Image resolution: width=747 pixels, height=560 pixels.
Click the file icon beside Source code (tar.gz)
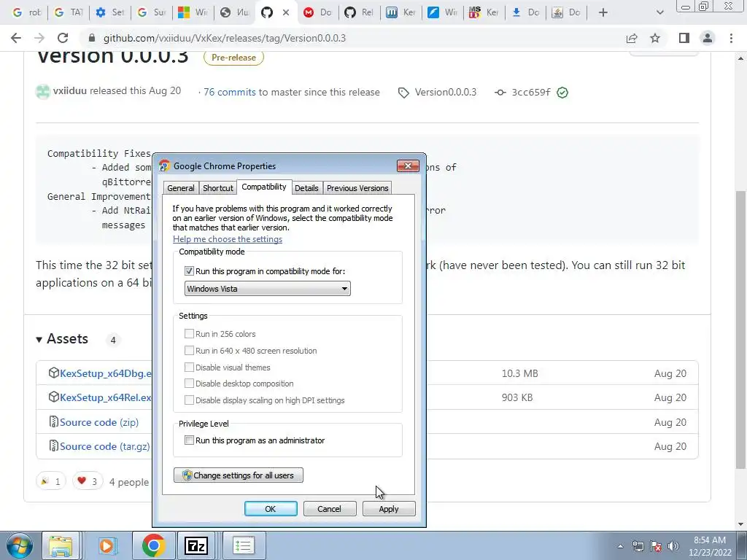54,446
